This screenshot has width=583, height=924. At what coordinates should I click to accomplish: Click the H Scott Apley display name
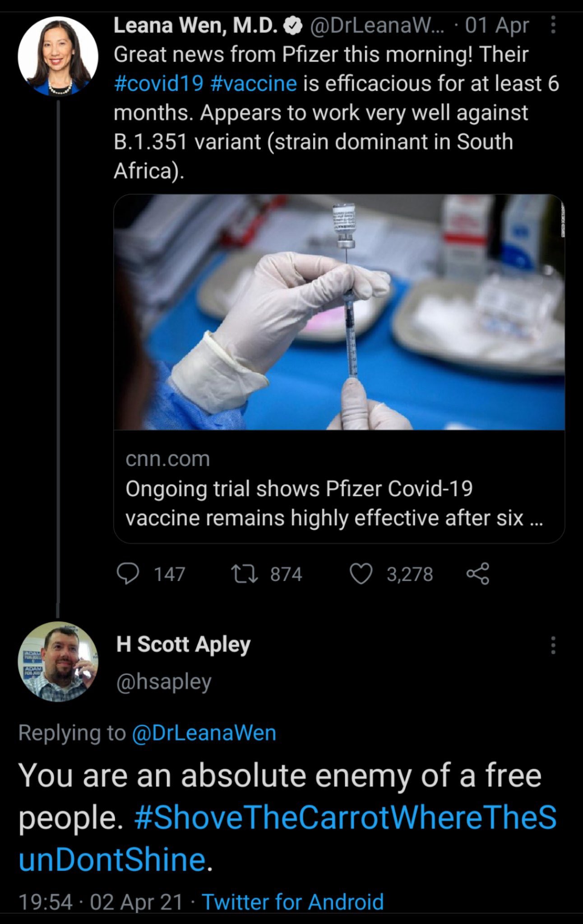point(183,644)
